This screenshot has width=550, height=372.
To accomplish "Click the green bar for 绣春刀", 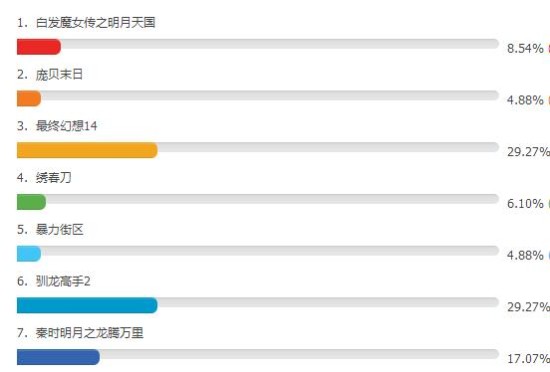I will point(31,202).
